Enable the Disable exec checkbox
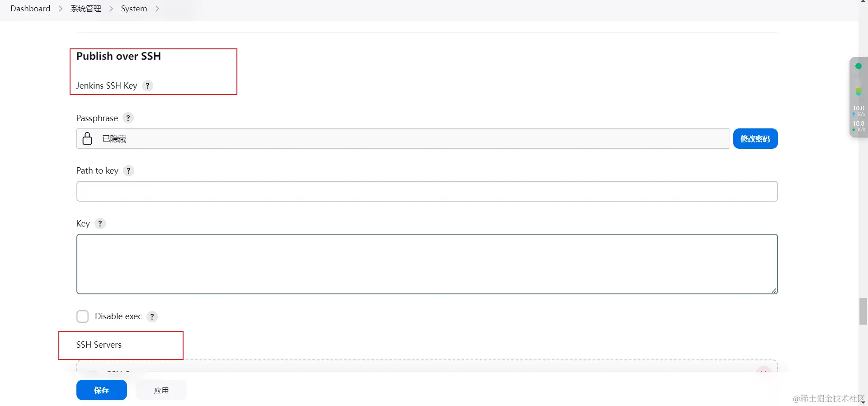The image size is (868, 406). [x=83, y=316]
